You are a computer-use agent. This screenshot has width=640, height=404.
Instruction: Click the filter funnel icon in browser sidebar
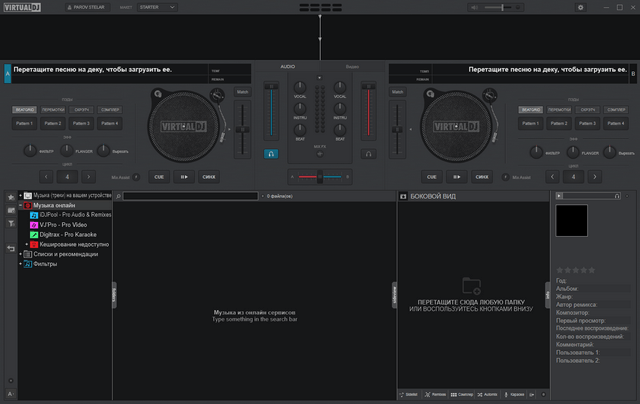[10, 224]
